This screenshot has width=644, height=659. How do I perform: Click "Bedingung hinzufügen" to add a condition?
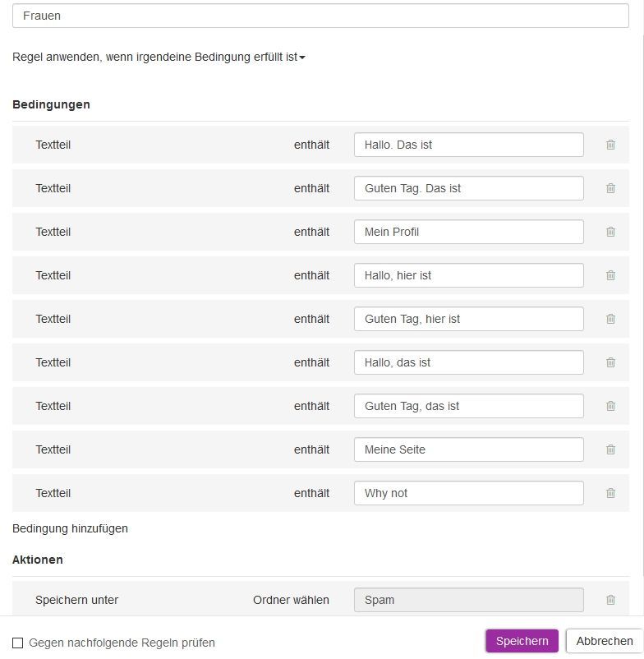point(69,528)
